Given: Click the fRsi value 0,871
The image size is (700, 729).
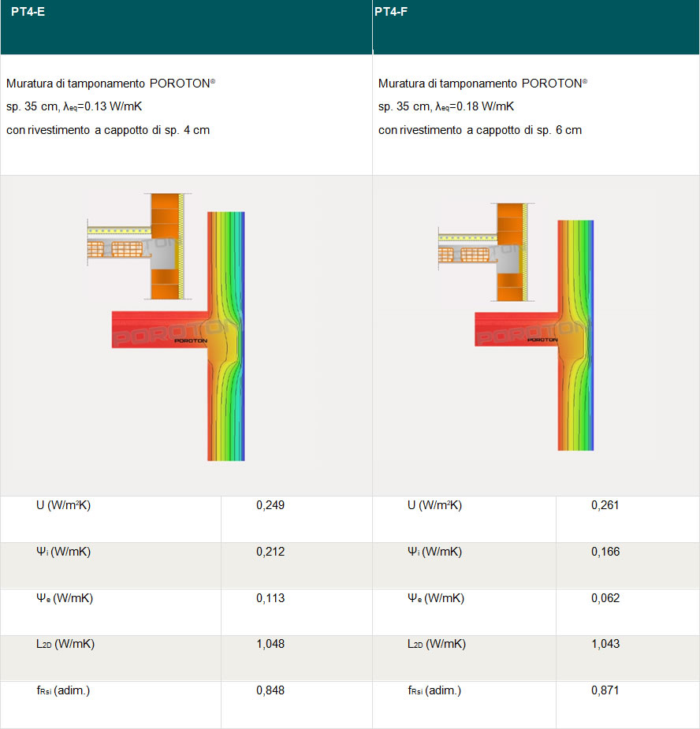Looking at the screenshot, I should tap(605, 690).
